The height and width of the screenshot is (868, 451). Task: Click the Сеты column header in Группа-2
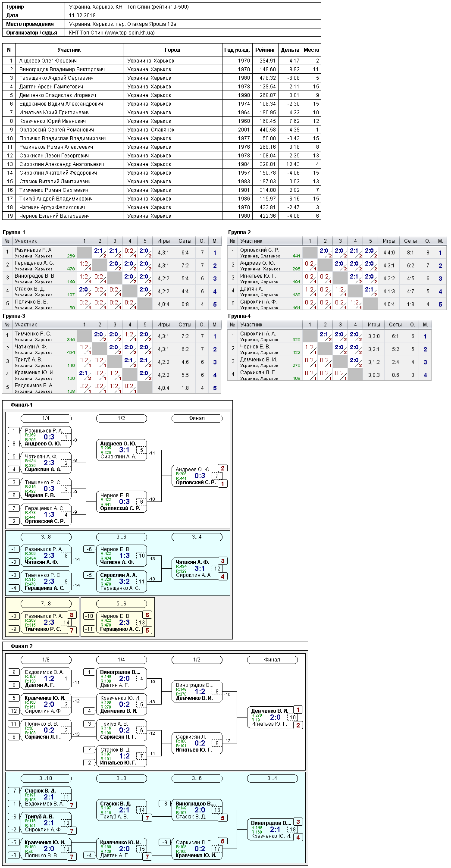click(x=410, y=241)
